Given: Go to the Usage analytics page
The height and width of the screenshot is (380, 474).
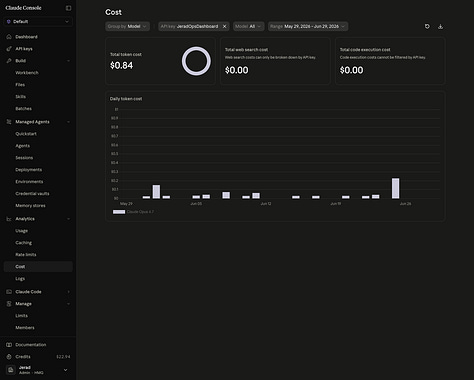Looking at the screenshot, I should (x=22, y=231).
